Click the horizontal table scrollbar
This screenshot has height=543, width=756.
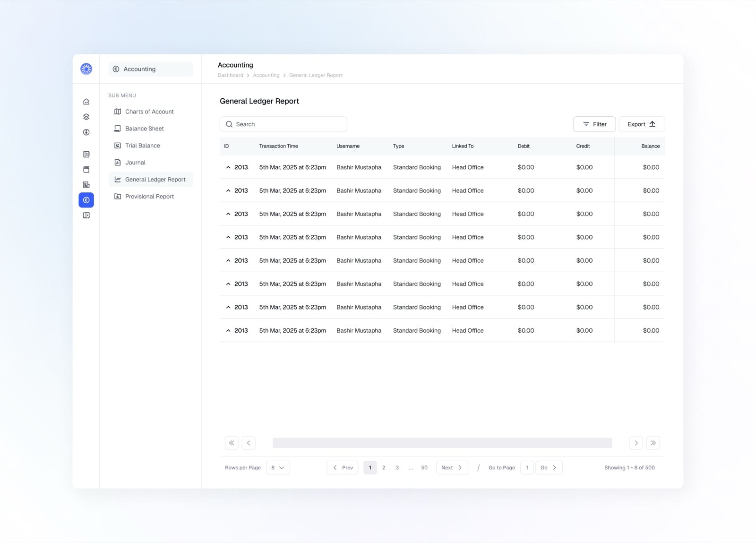442,443
